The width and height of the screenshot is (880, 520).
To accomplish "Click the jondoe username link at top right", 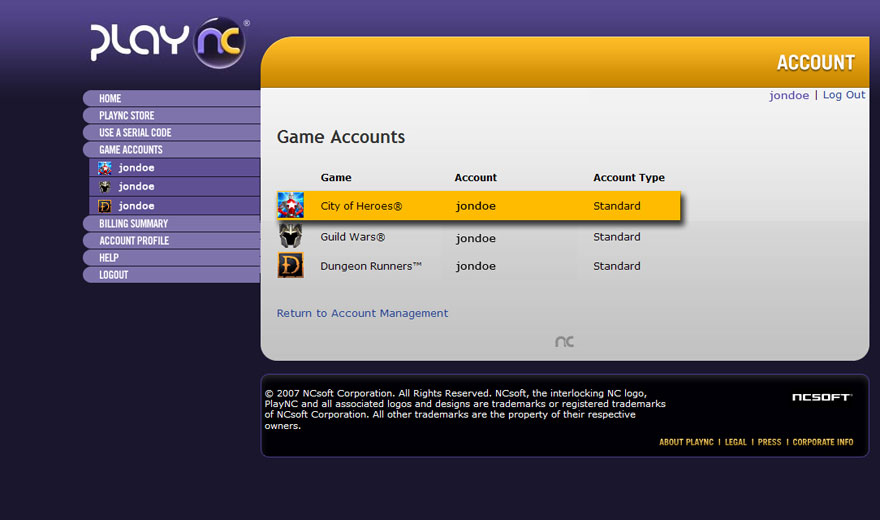I will (x=789, y=95).
